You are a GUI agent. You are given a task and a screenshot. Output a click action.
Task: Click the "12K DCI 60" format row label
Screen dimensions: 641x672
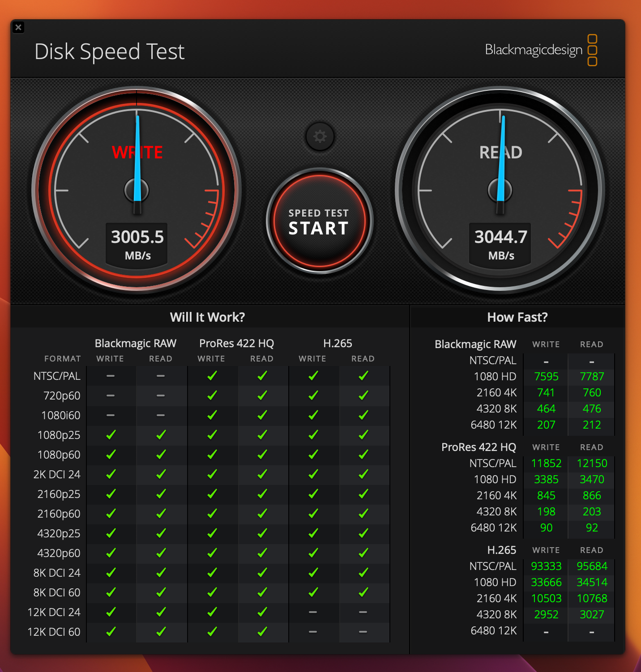pos(54,632)
